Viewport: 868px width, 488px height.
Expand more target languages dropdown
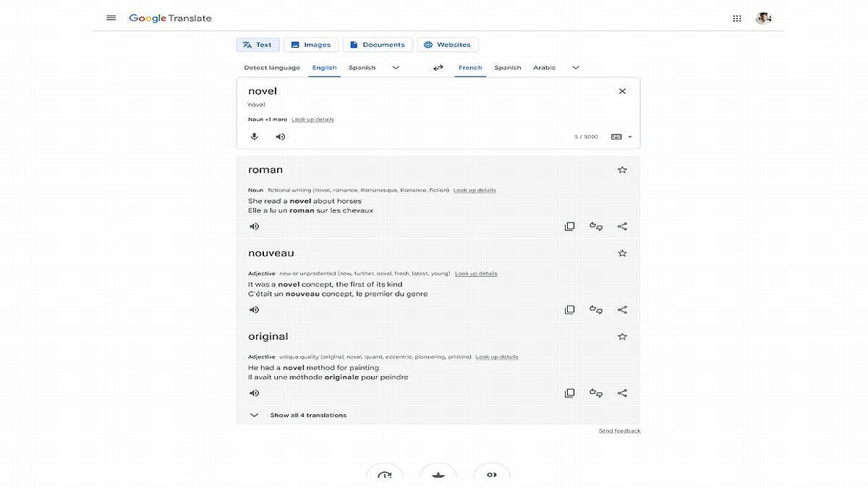point(576,67)
